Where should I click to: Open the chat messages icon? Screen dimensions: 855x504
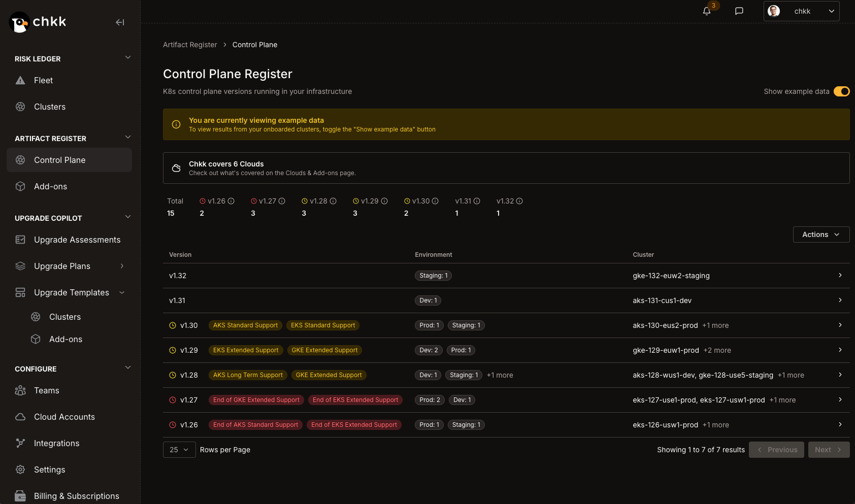[739, 11]
